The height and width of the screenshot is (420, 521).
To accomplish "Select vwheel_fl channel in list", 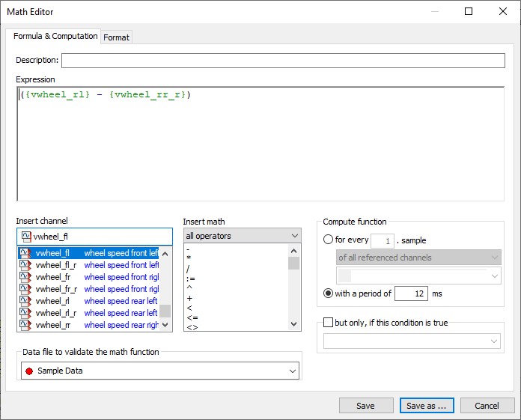I will tap(89, 253).
